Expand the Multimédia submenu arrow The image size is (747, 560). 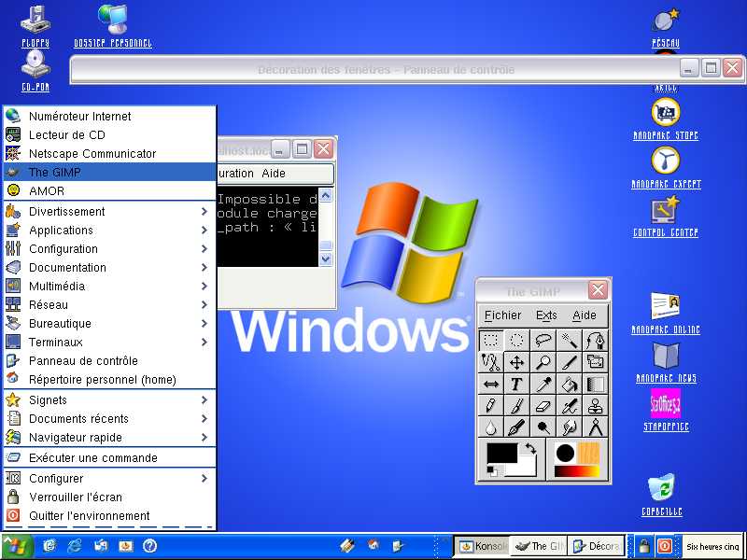click(204, 287)
